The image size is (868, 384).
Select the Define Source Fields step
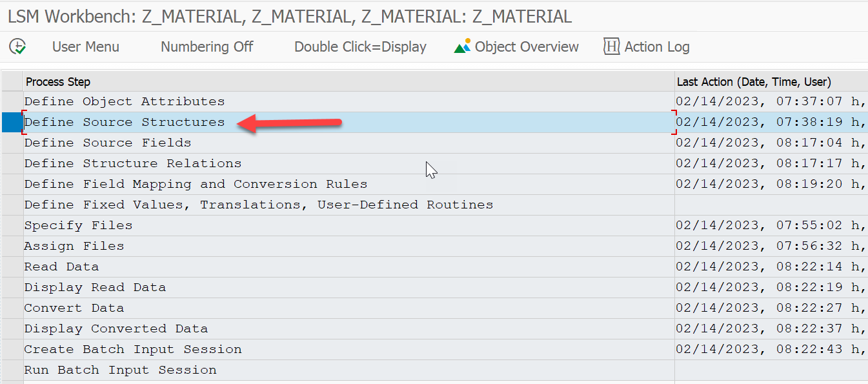click(108, 143)
